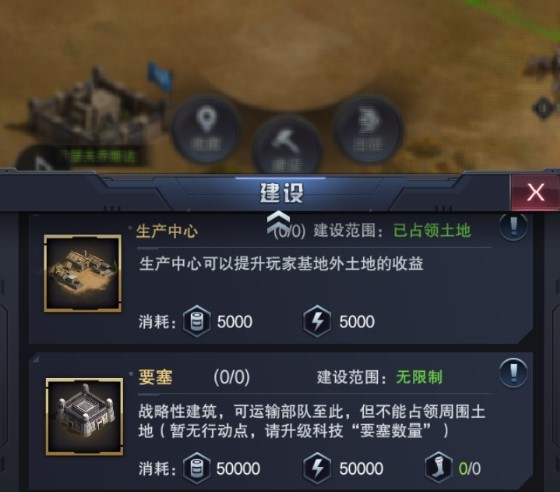Select the 要塞 fortress thumbnail
The height and width of the screenshot is (492, 560).
click(x=85, y=417)
